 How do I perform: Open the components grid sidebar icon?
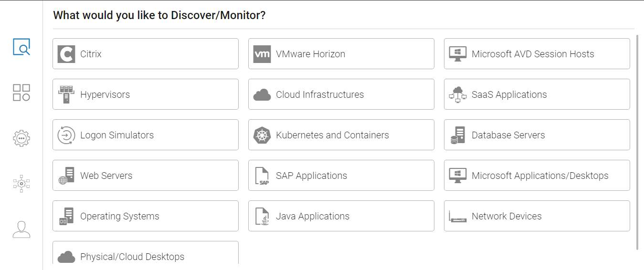pos(21,93)
